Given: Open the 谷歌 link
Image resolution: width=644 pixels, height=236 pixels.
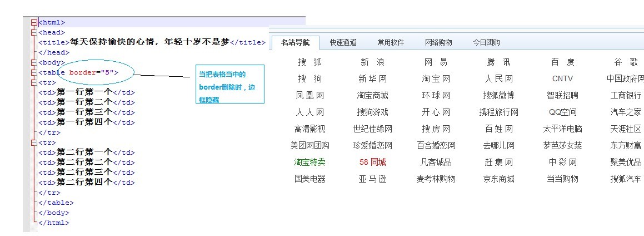Looking at the screenshot, I should tap(626, 62).
